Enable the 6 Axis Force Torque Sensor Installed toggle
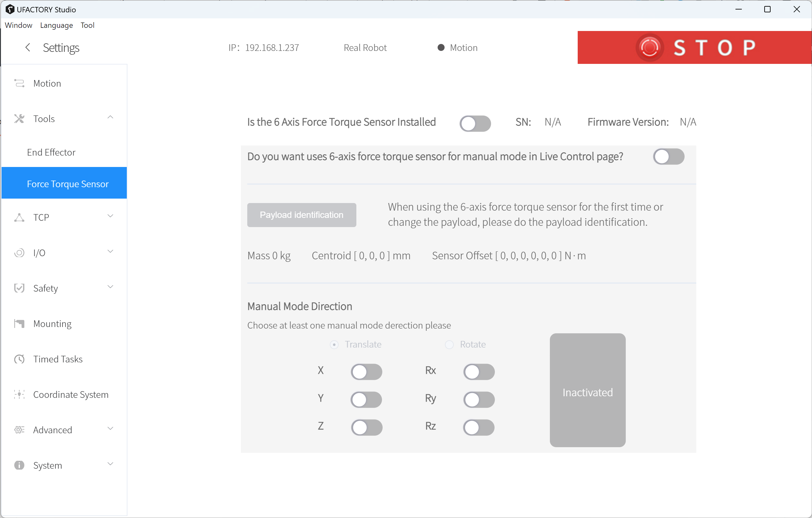Viewport: 812px width, 518px height. tap(475, 123)
